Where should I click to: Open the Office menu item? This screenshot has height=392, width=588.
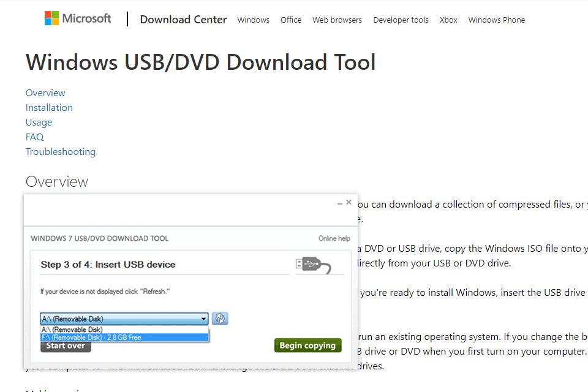coord(290,20)
